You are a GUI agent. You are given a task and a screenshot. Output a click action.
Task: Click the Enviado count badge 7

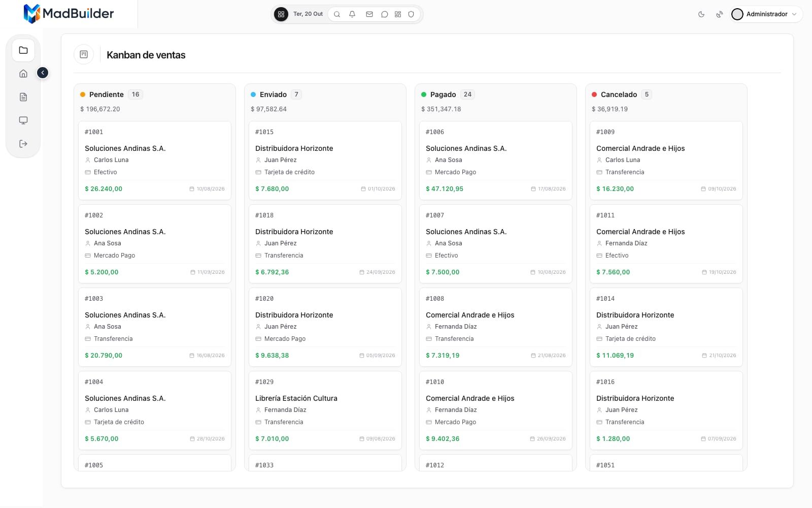296,94
